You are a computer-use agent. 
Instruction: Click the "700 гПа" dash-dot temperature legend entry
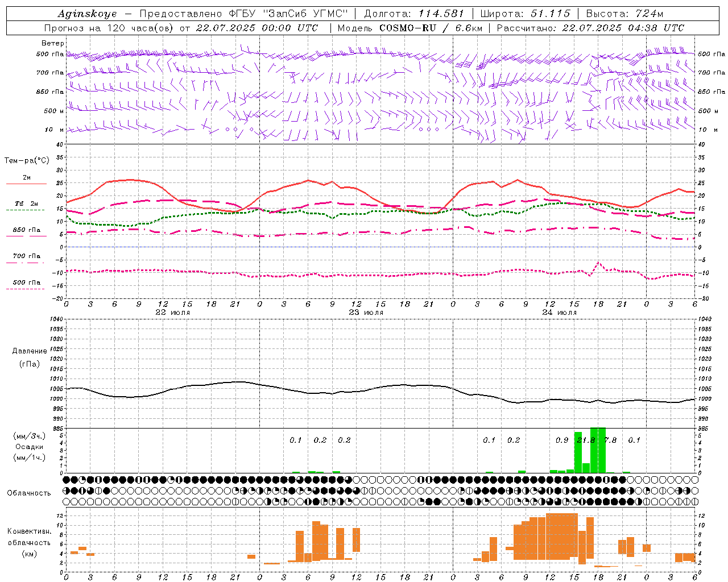(26, 256)
